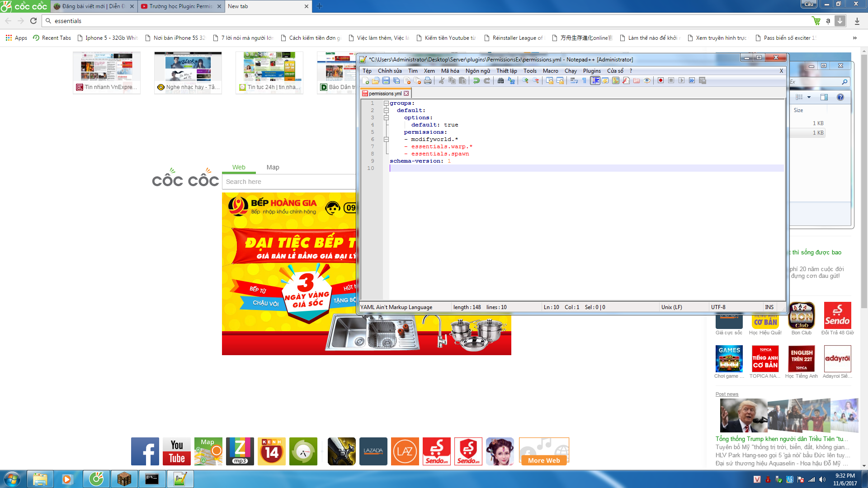Click the More Web button
Image resolution: width=868 pixels, height=488 pixels.
click(x=544, y=460)
